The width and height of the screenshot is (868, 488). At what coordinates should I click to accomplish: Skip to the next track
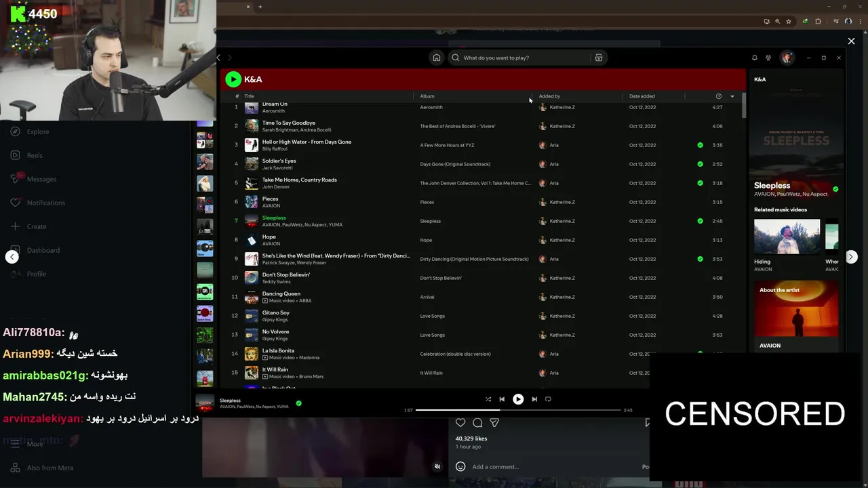point(534,399)
